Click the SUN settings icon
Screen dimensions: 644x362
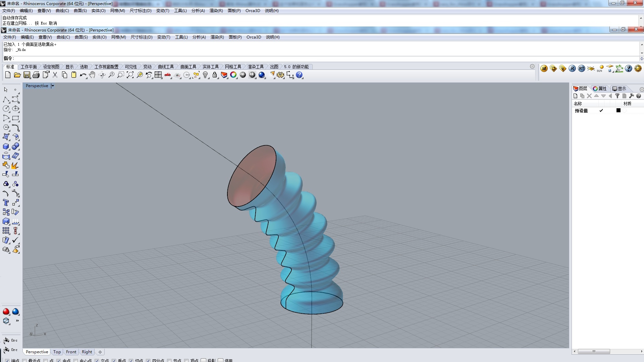pyautogui.click(x=600, y=69)
